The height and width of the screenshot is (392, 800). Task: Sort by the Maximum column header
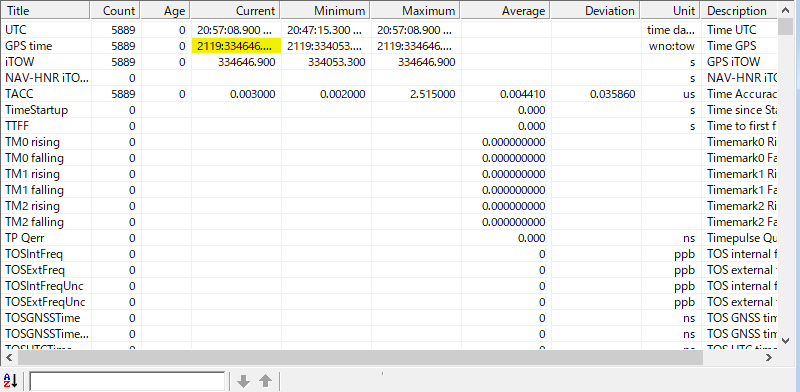pyautogui.click(x=415, y=11)
